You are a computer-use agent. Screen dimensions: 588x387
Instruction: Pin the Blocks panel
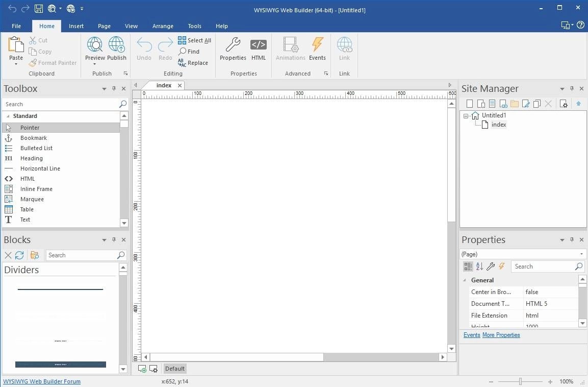click(x=114, y=239)
